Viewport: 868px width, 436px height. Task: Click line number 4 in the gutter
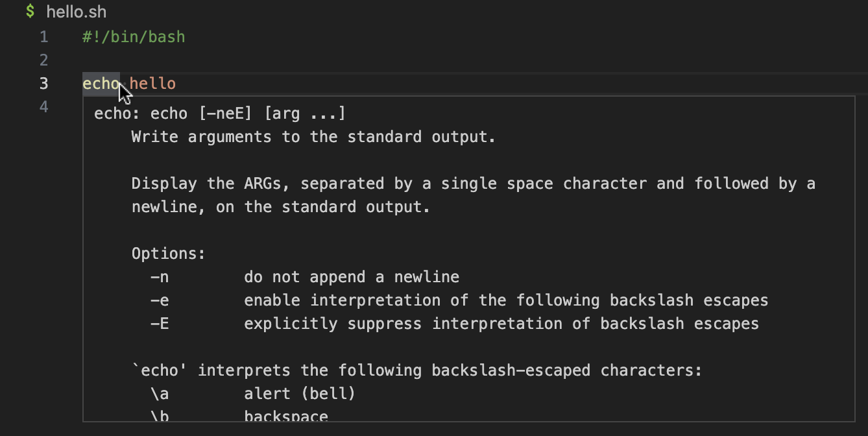(44, 106)
